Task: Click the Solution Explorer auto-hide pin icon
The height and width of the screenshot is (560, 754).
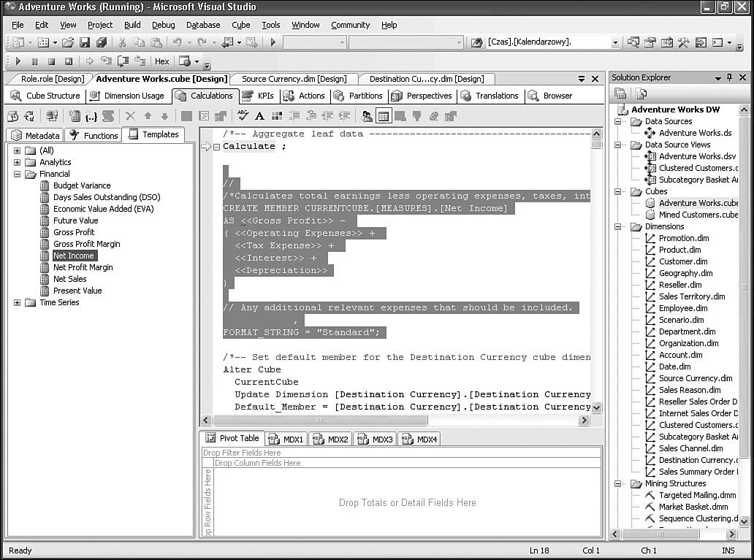Action: coord(730,77)
